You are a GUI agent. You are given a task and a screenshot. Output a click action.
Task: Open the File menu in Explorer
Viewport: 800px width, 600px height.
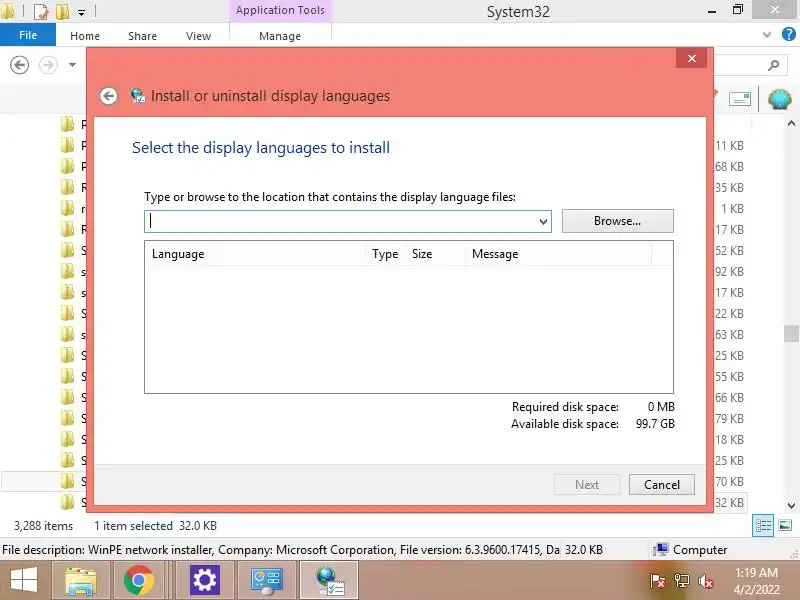click(28, 35)
